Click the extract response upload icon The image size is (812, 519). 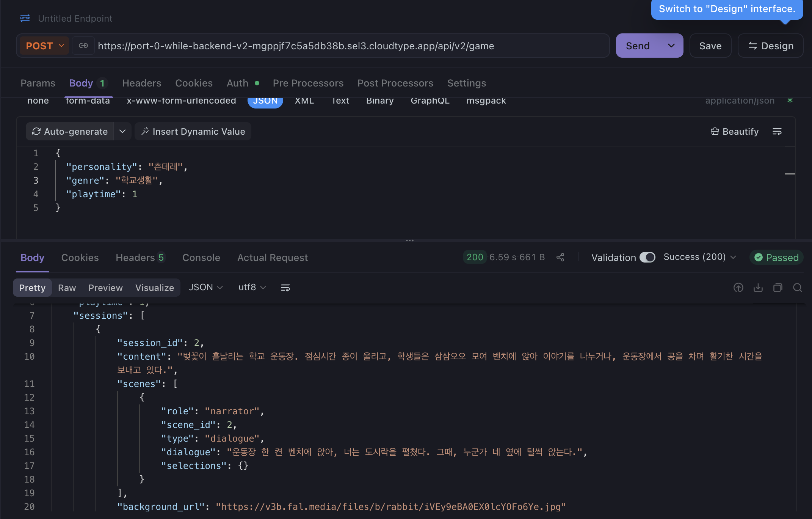(x=738, y=288)
